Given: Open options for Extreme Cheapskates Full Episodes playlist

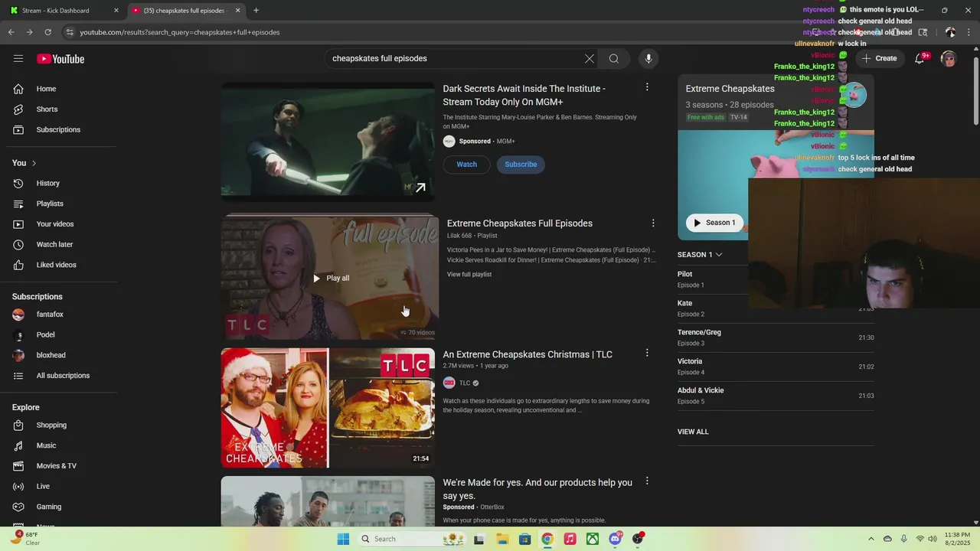Looking at the screenshot, I should click(x=653, y=223).
